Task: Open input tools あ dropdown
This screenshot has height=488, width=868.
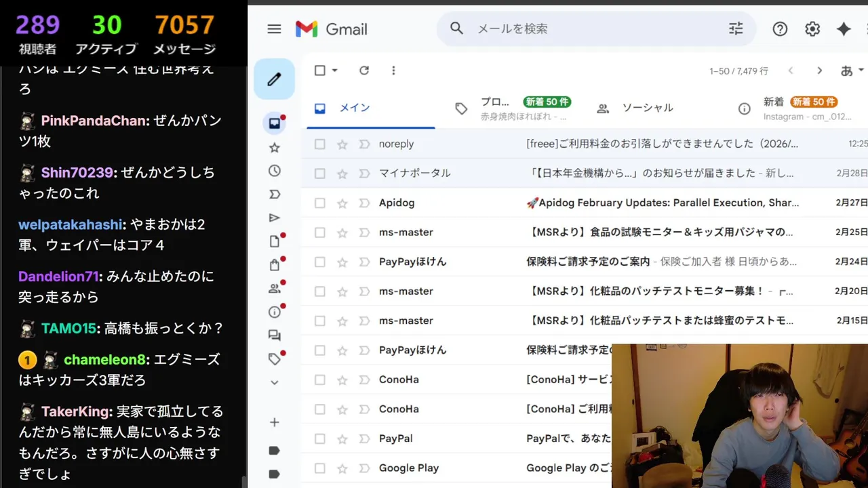Action: pyautogui.click(x=852, y=70)
